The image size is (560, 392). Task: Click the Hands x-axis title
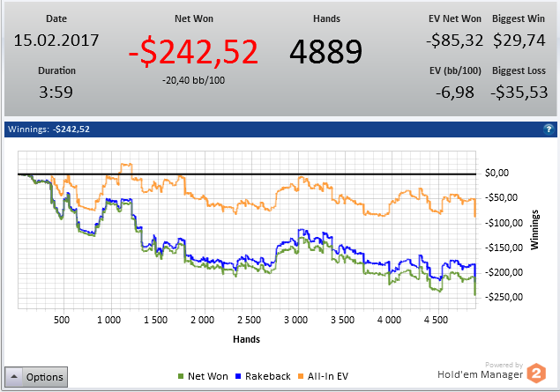point(246,339)
